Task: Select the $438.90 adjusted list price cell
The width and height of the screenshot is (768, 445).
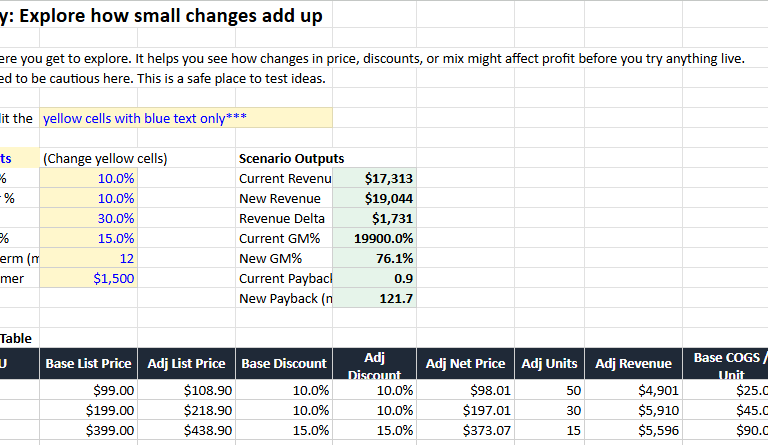Action: [x=186, y=430]
